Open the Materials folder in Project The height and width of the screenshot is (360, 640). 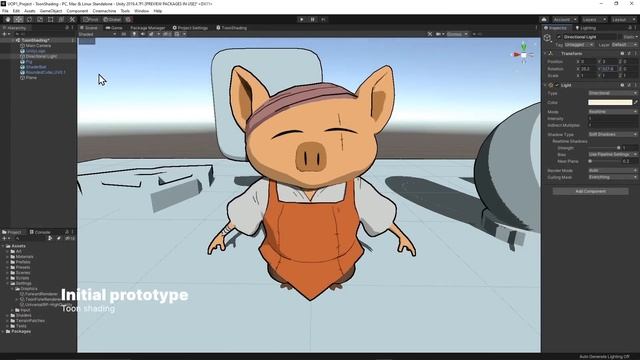[24, 257]
